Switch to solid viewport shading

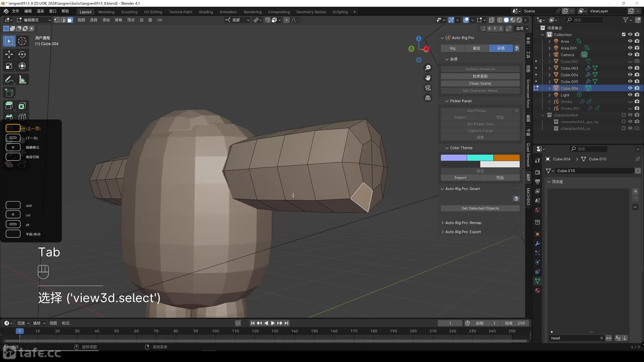pyautogui.click(x=506, y=20)
